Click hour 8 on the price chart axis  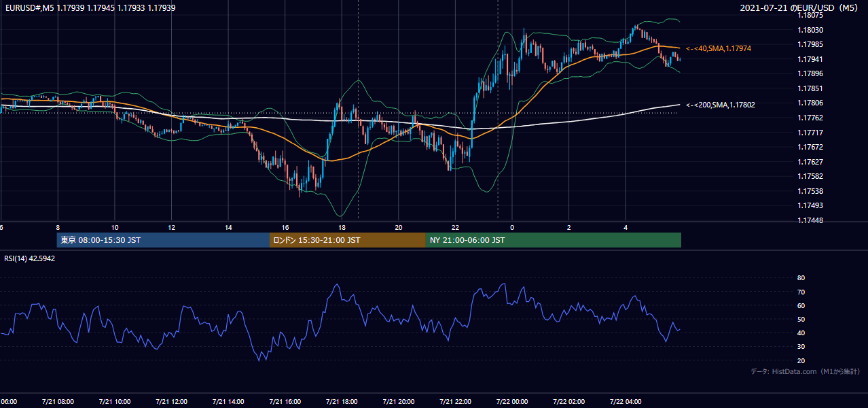tap(58, 228)
